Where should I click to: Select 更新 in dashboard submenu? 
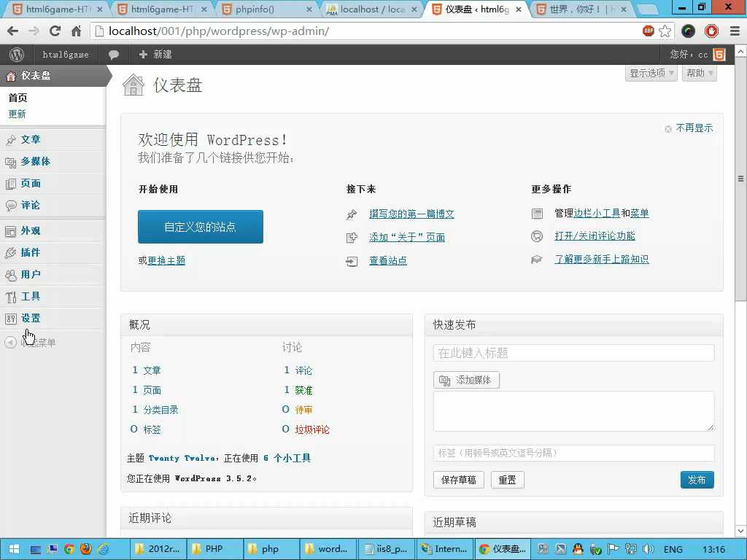coord(18,114)
